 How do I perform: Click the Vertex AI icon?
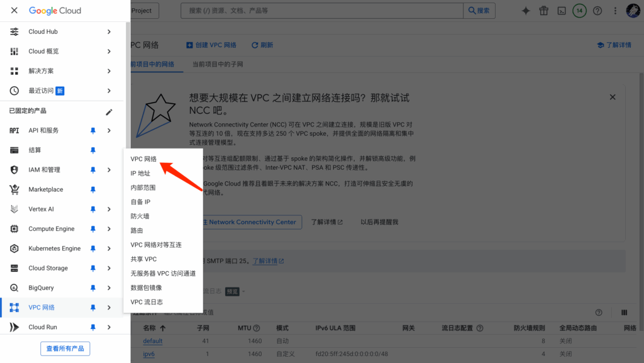coord(14,209)
